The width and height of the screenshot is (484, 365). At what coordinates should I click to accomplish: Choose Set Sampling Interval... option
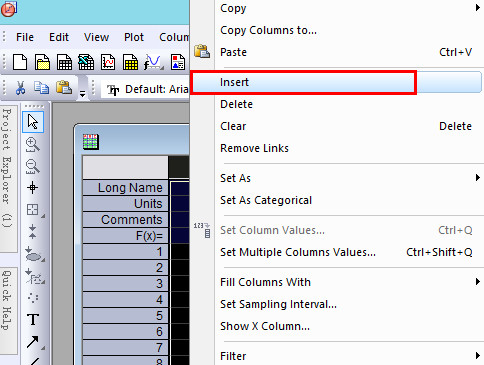[336, 304]
